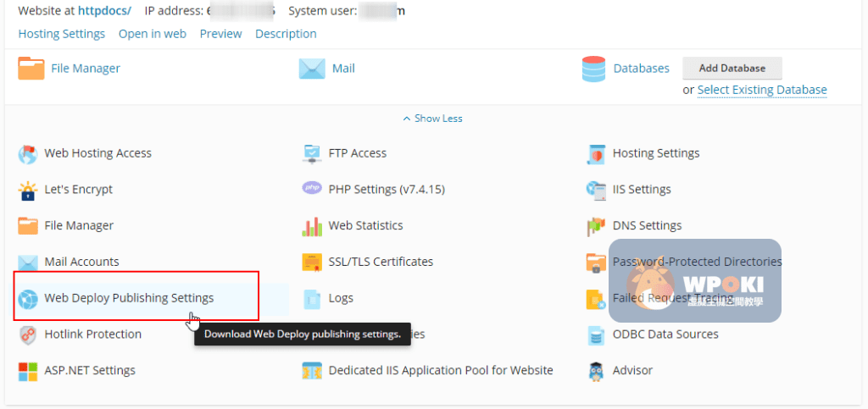Open the Preview link
Screen dimensions: 868x409
tap(220, 34)
